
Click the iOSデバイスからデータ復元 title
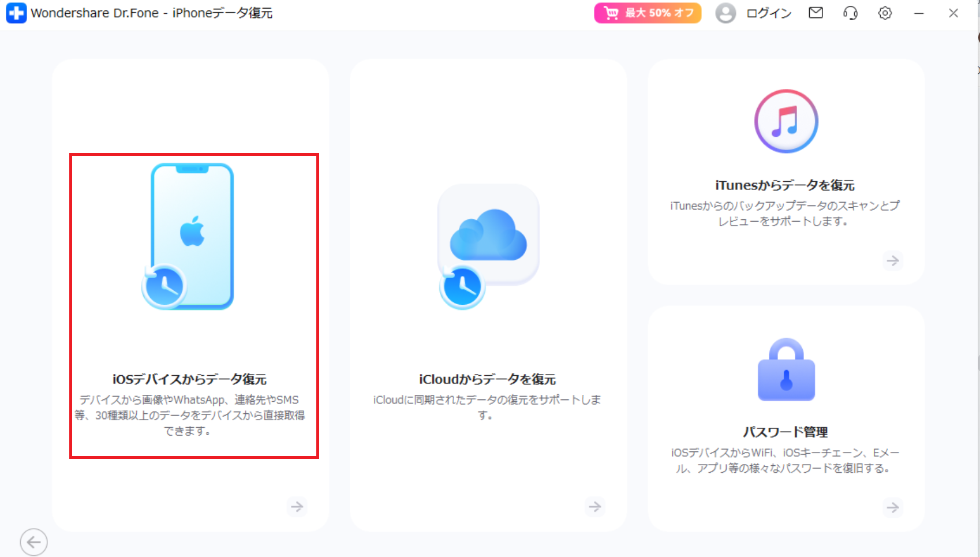click(189, 379)
